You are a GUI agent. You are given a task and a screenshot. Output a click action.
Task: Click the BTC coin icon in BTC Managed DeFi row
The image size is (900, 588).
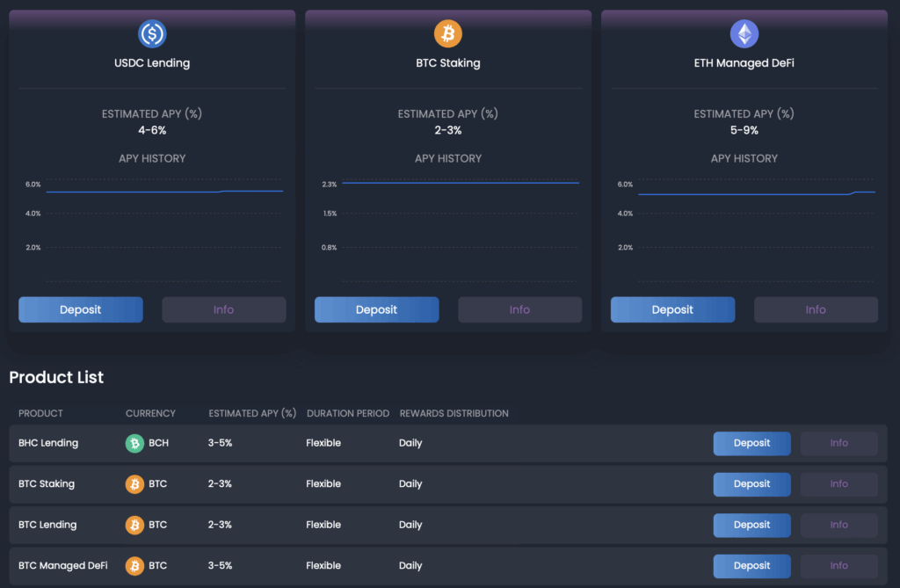tap(134, 566)
